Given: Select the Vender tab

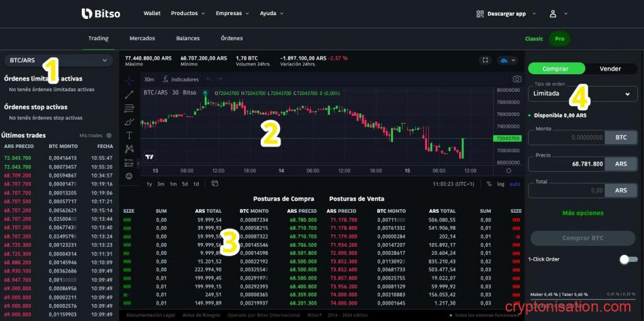Looking at the screenshot, I should (610, 69).
